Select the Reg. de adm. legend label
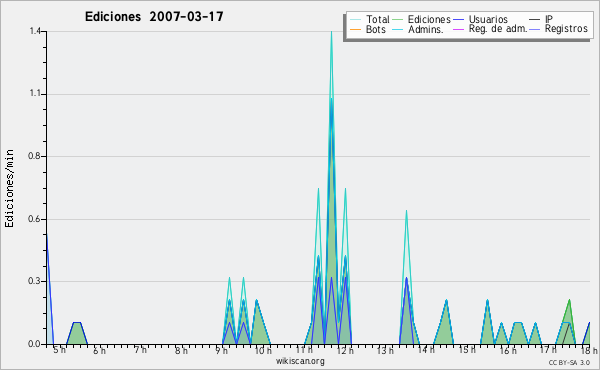 (x=498, y=29)
